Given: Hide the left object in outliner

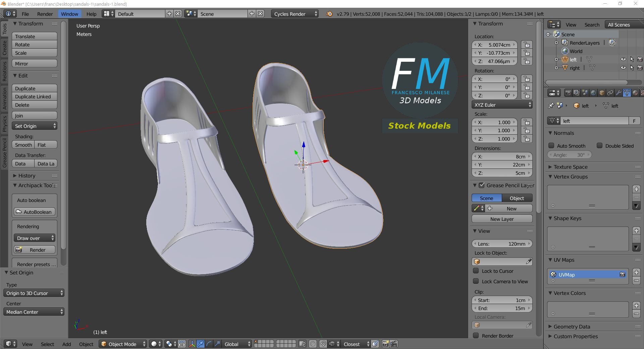Looking at the screenshot, I should point(623,59).
